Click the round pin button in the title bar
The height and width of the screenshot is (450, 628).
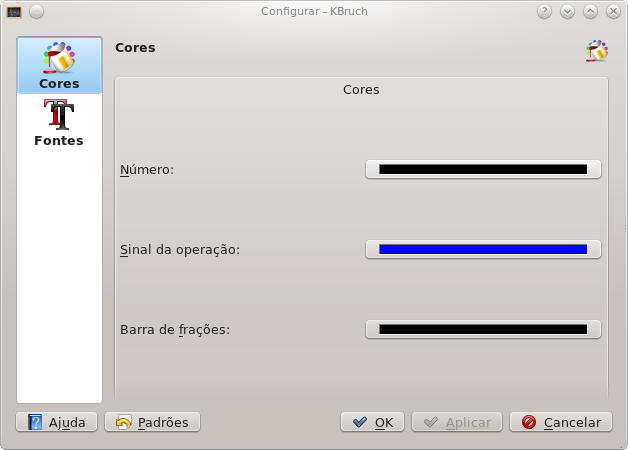click(36, 12)
